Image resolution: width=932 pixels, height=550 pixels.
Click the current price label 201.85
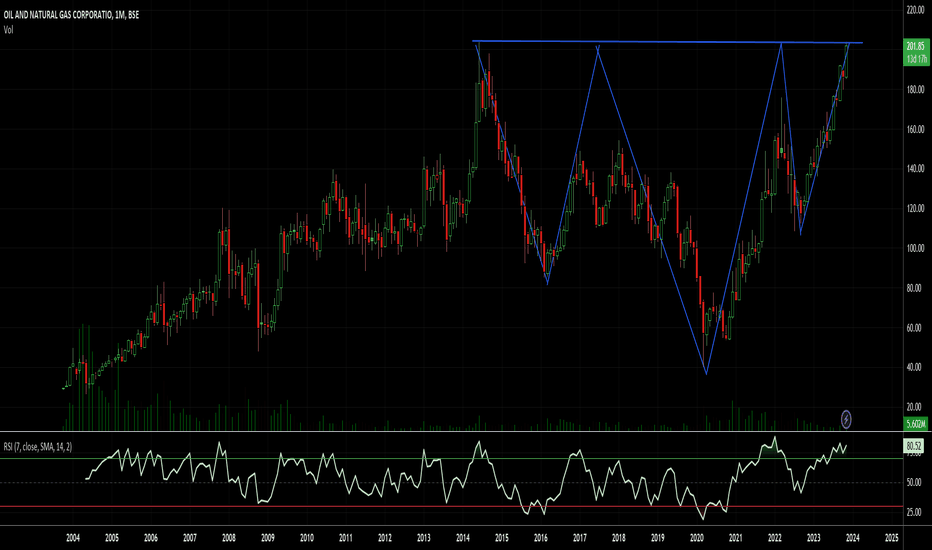915,46
